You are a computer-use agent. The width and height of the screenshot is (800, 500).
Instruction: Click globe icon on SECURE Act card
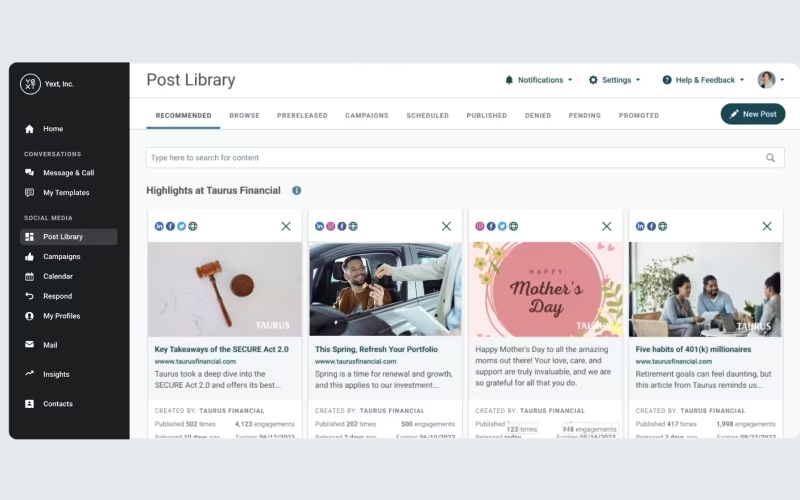[193, 227]
